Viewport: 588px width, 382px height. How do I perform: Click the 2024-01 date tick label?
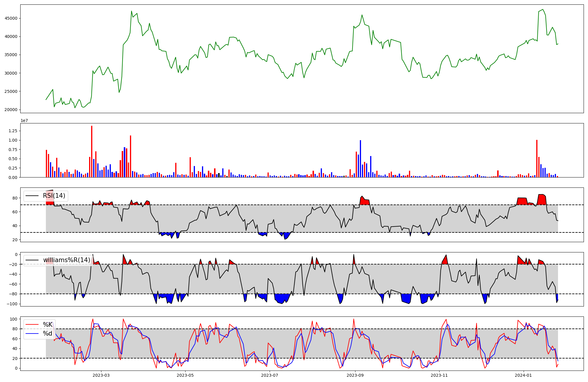pos(524,375)
